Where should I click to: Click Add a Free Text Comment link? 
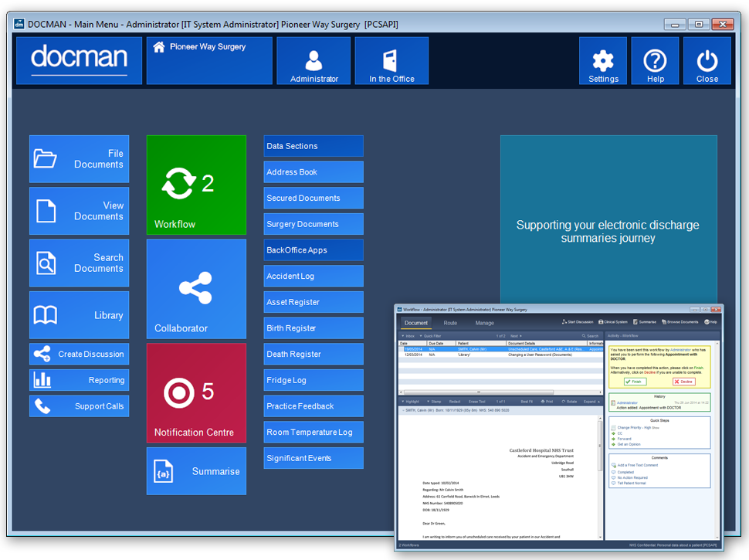coord(637,465)
